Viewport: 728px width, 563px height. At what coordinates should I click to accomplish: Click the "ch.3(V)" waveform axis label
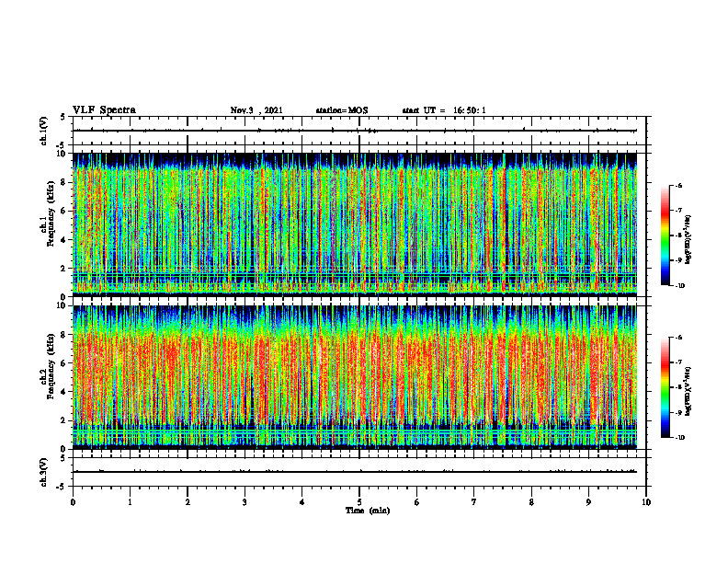[x=43, y=472]
